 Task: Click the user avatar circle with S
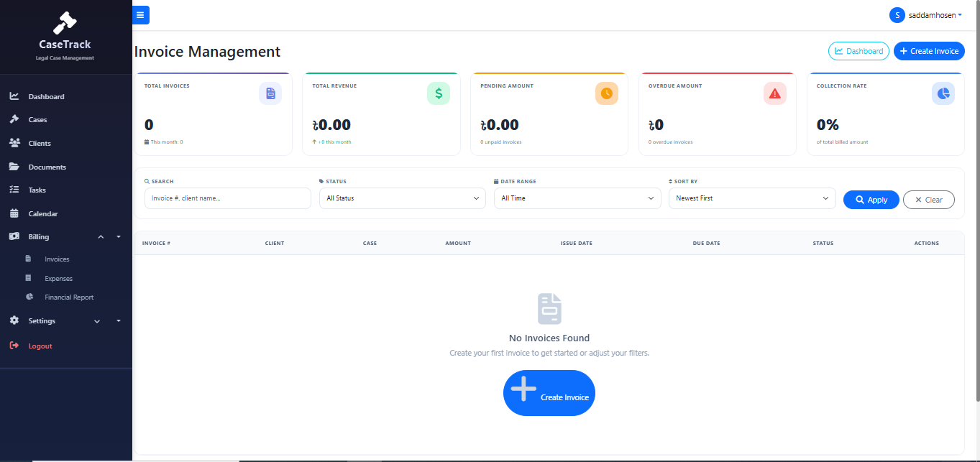[897, 15]
